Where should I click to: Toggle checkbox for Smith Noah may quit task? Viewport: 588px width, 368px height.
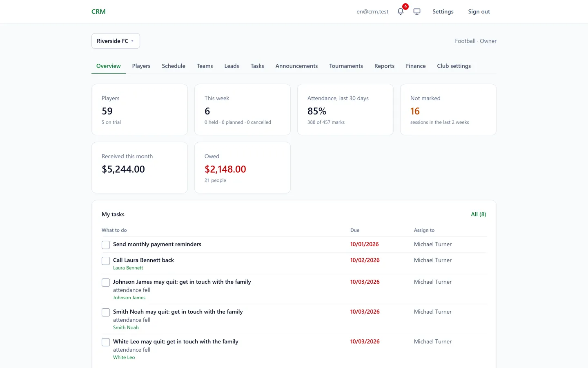click(106, 312)
